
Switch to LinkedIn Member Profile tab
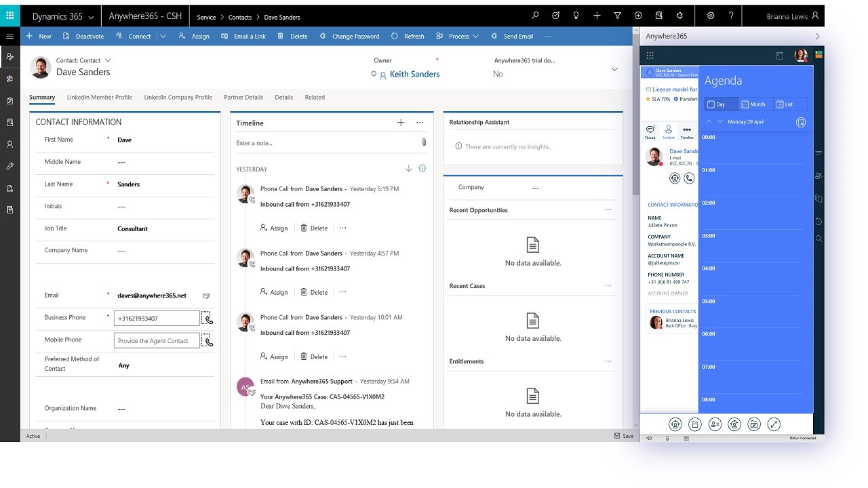click(x=100, y=98)
